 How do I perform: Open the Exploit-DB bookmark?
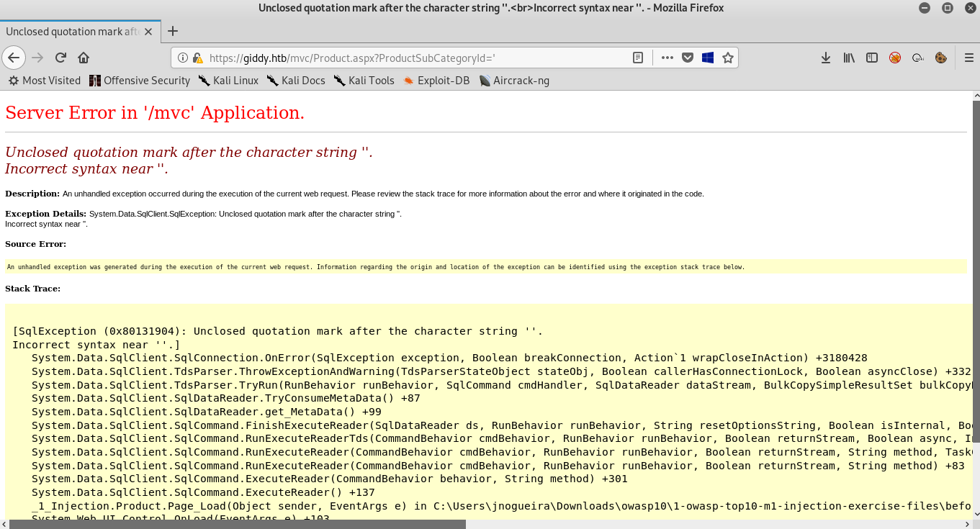pyautogui.click(x=436, y=81)
